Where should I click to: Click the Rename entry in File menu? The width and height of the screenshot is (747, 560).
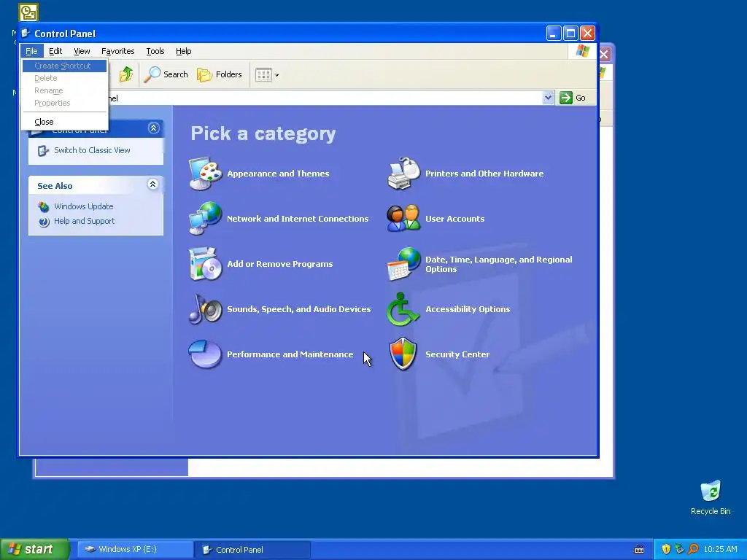(x=65, y=90)
